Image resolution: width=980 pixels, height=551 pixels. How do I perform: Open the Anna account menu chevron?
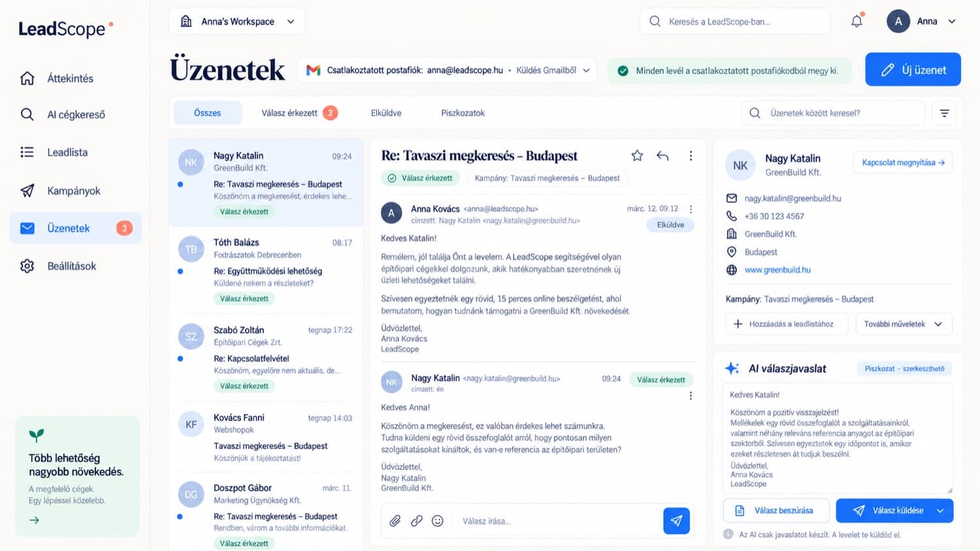click(x=952, y=22)
